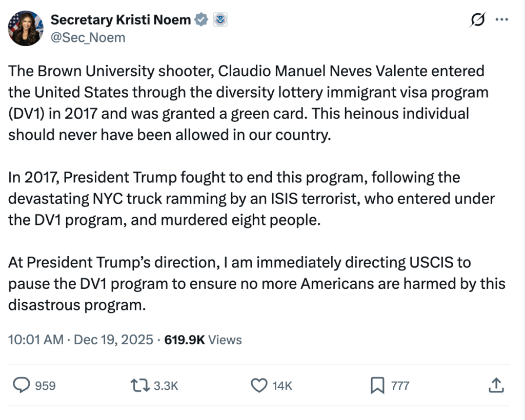
Task: Open the @Sec_Noem handle link
Action: pos(88,37)
